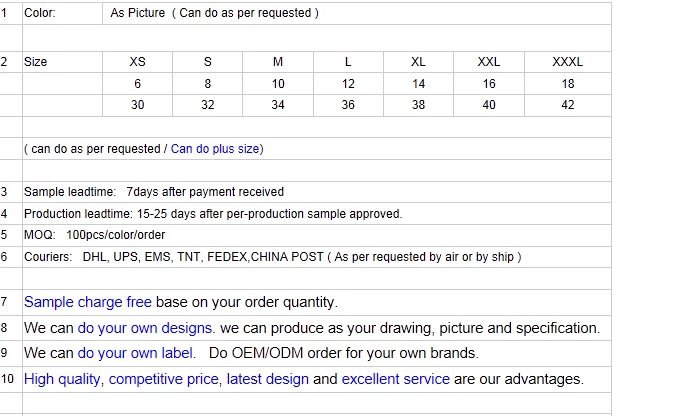677x416 pixels.
Task: Follow the "do your own label" link
Action: [136, 353]
